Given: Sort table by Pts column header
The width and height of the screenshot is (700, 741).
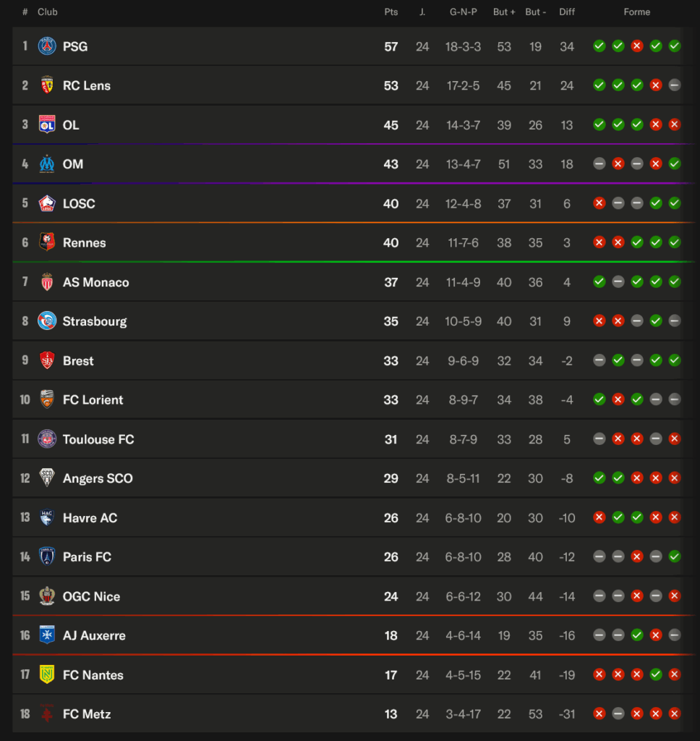Looking at the screenshot, I should coord(391,12).
